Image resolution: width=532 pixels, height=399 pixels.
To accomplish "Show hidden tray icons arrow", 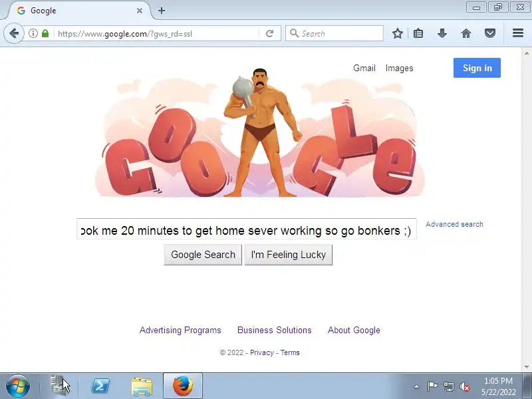I will pyautogui.click(x=417, y=386).
